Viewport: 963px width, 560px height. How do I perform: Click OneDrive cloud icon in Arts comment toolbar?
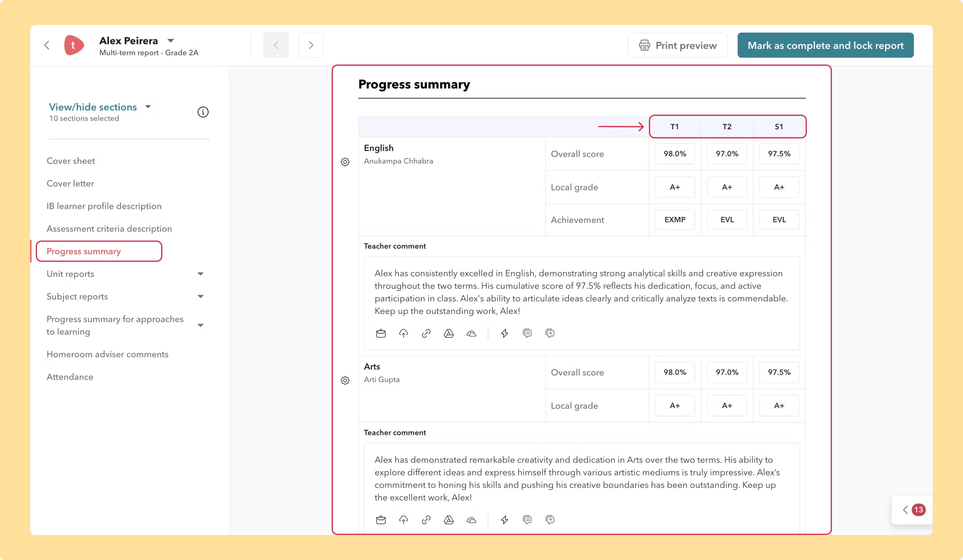(x=472, y=520)
